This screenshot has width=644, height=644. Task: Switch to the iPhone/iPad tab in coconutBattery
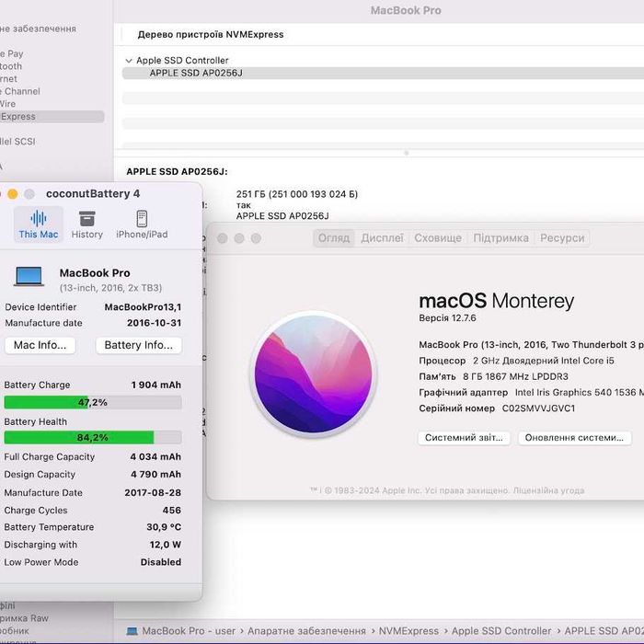point(142,224)
